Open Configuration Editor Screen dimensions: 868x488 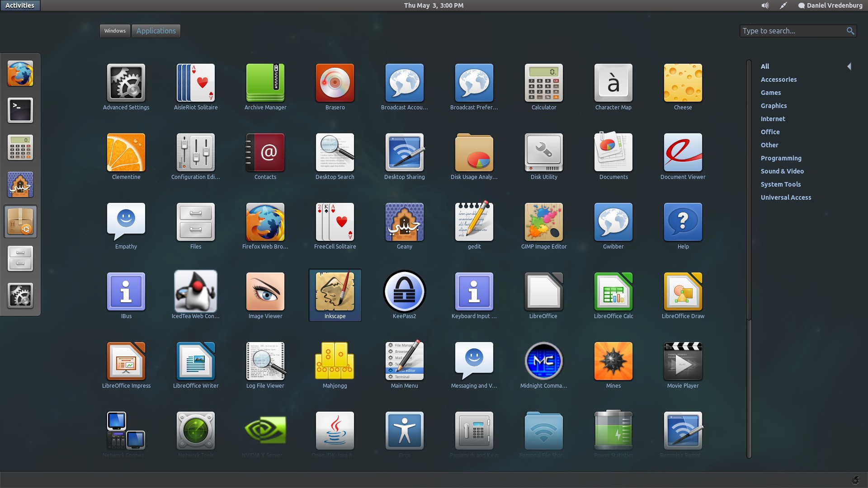pyautogui.click(x=195, y=156)
